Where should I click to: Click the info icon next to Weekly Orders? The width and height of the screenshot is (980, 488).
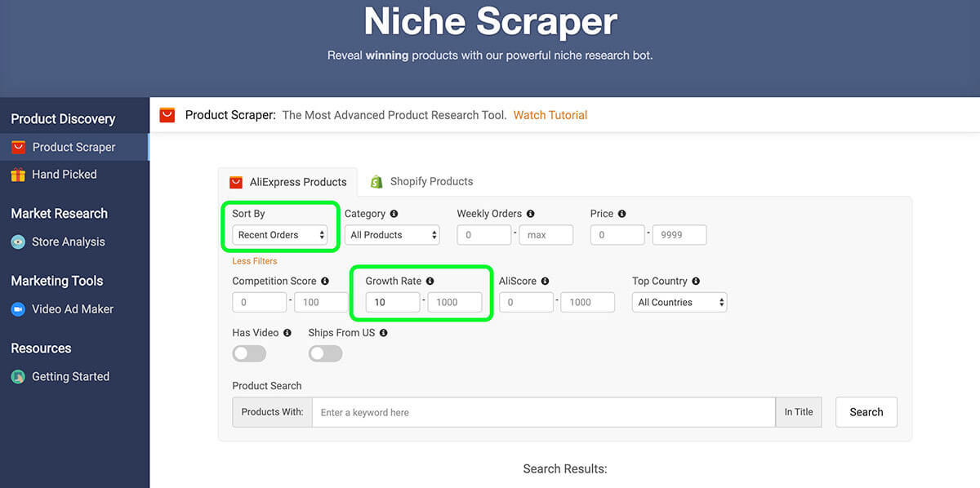531,214
